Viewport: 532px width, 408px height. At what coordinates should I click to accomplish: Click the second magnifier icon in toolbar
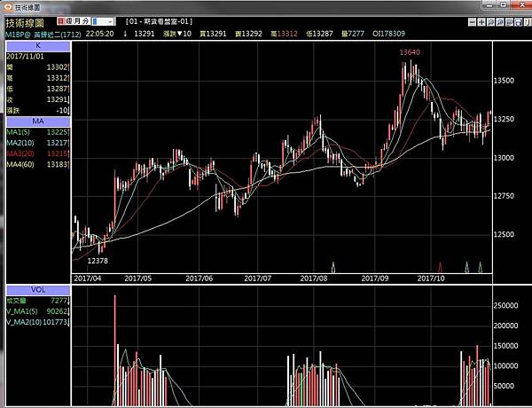tap(499, 22)
